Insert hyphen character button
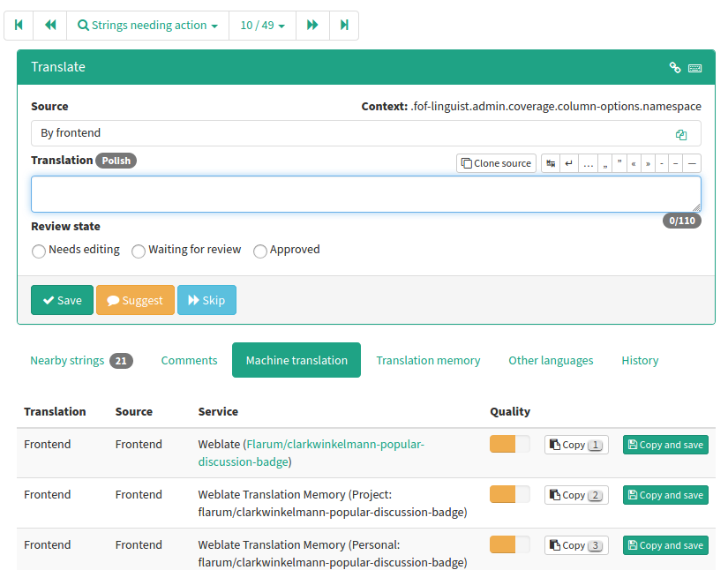Viewport: 728px width, 570px height. (662, 163)
